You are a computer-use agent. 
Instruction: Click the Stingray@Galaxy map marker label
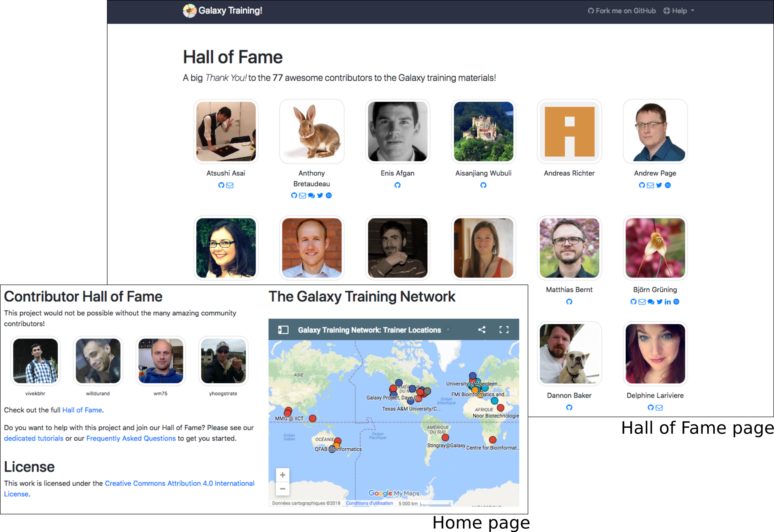pyautogui.click(x=446, y=445)
